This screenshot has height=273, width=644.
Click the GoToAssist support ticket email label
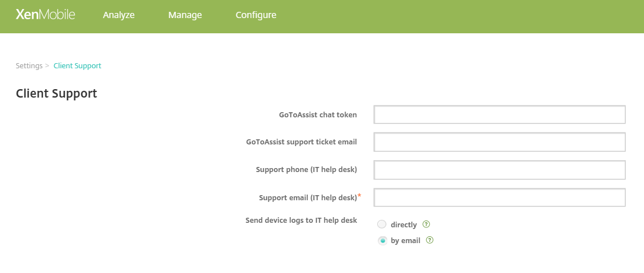[301, 142]
